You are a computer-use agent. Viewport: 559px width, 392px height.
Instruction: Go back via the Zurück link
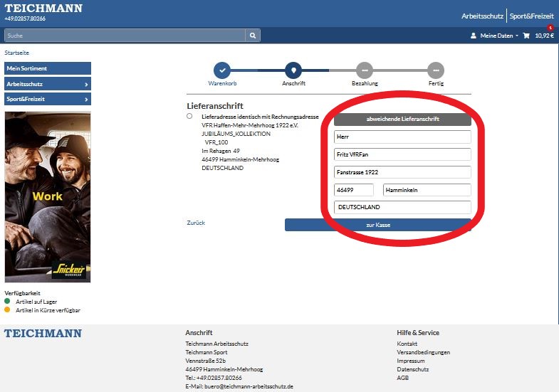[196, 223]
